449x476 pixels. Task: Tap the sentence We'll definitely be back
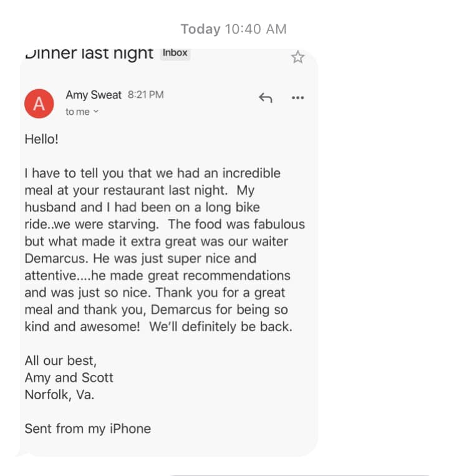click(x=221, y=327)
